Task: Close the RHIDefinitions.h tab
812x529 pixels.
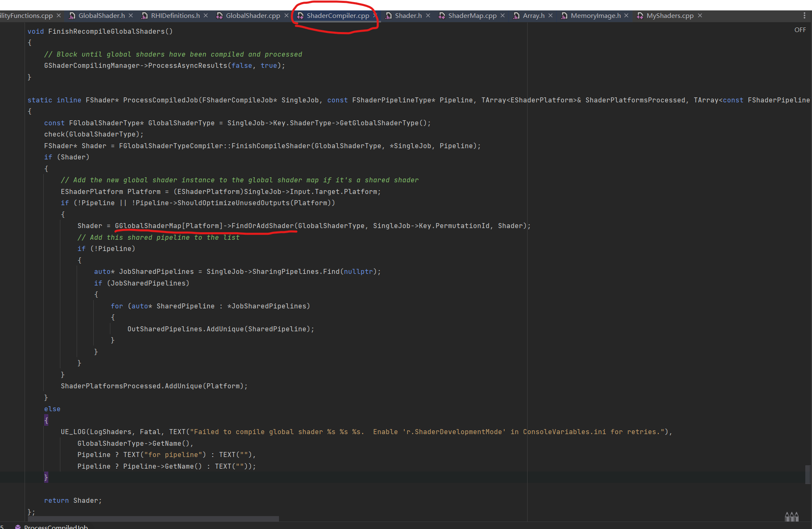Action: [x=206, y=15]
